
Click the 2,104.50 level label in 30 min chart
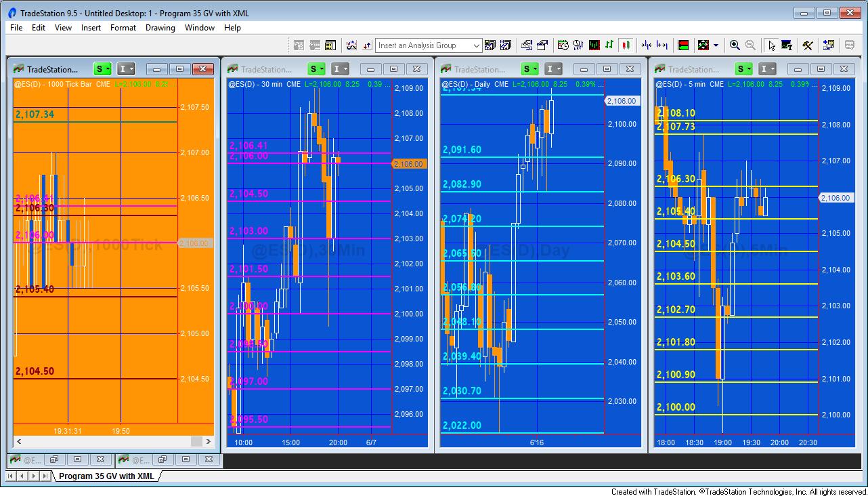click(x=248, y=194)
